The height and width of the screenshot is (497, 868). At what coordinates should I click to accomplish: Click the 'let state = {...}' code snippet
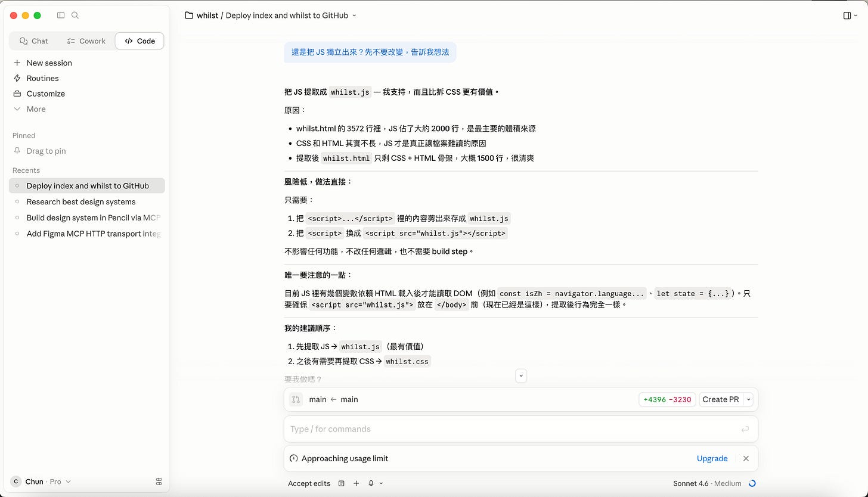(x=692, y=293)
